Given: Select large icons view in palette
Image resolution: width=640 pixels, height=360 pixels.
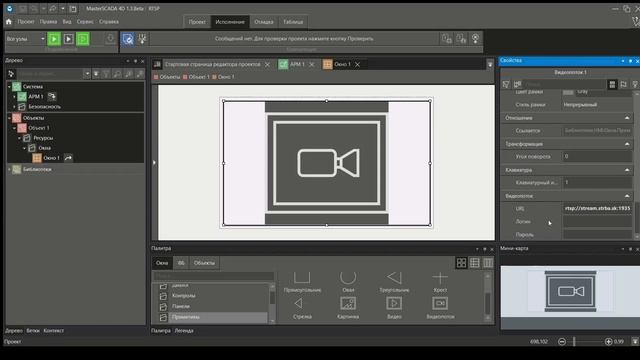Looking at the screenshot, I should pyautogui.click(x=461, y=263).
